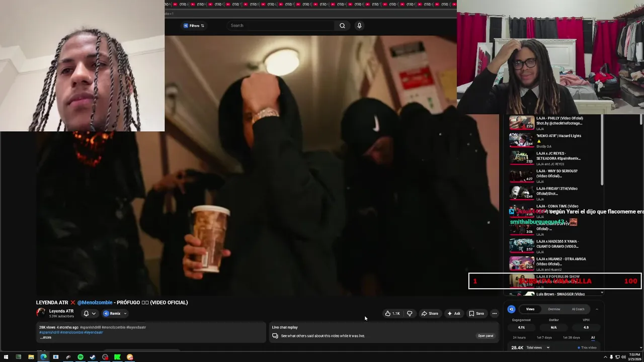Expand bell notification options chevron
Screen dimensions: 644x362
[94, 314]
